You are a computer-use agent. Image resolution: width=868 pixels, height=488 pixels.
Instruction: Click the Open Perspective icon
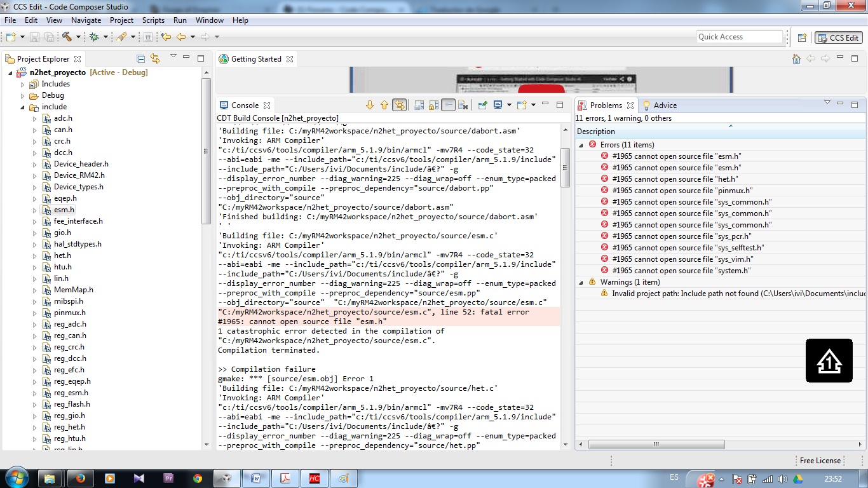[x=802, y=37]
